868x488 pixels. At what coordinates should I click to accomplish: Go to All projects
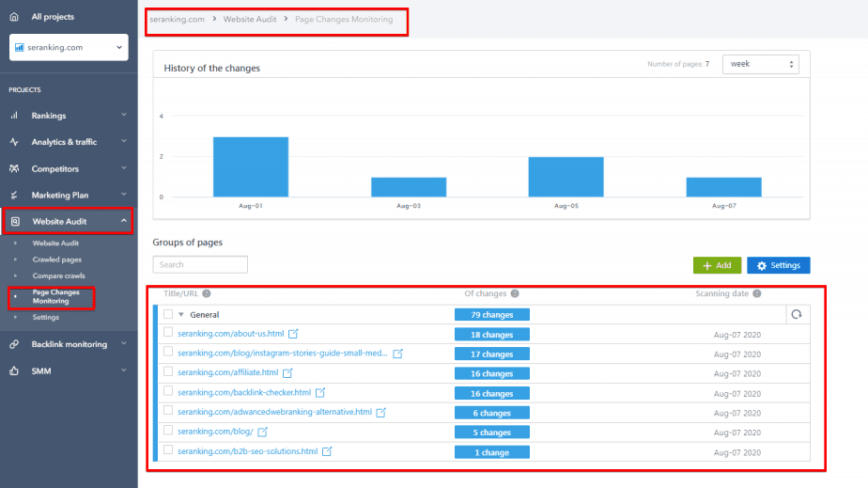coord(53,17)
